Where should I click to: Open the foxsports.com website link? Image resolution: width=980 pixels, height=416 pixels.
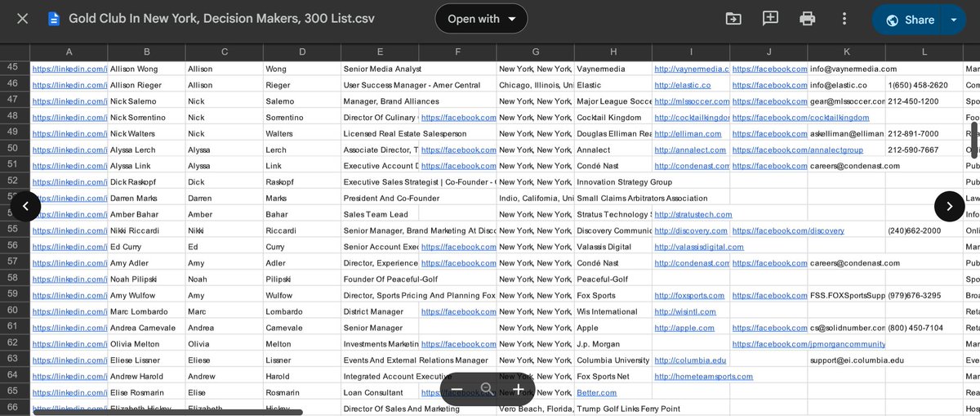click(690, 295)
